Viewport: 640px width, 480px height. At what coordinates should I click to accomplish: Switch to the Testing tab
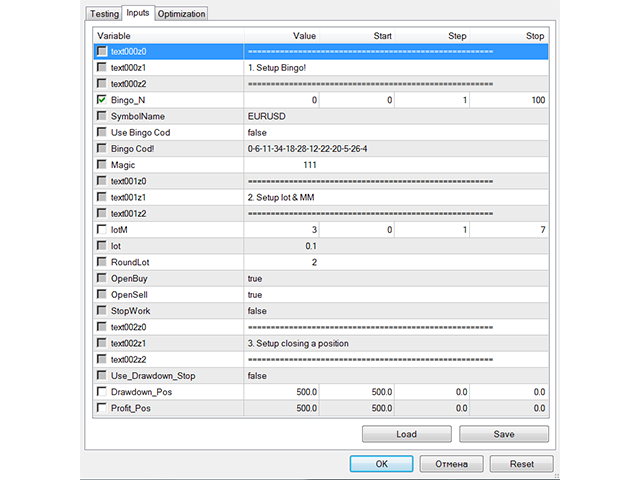coord(103,14)
